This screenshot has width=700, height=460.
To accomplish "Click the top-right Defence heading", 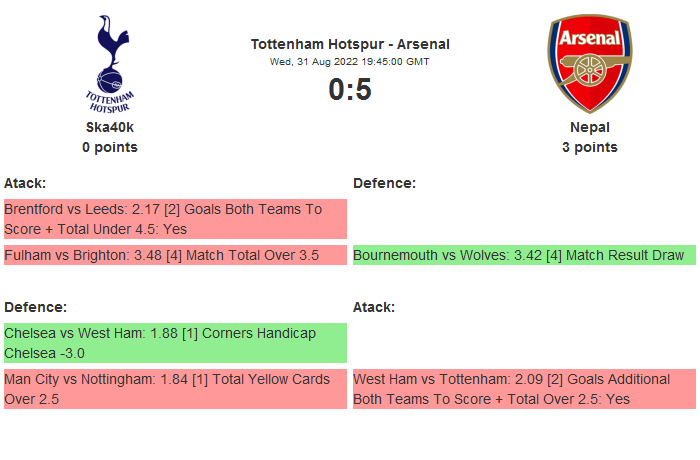I will (x=384, y=183).
